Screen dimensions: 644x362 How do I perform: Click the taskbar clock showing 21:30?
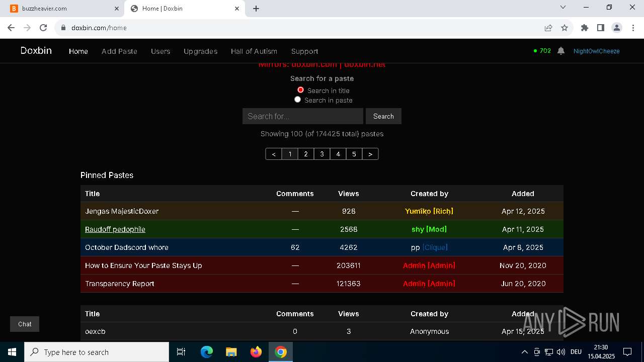coord(601,347)
